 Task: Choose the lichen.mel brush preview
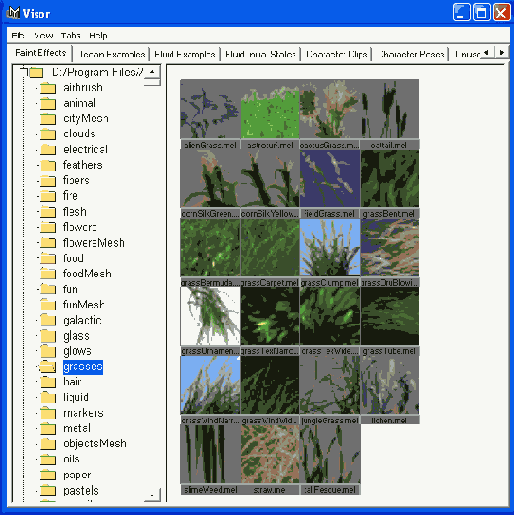point(390,385)
